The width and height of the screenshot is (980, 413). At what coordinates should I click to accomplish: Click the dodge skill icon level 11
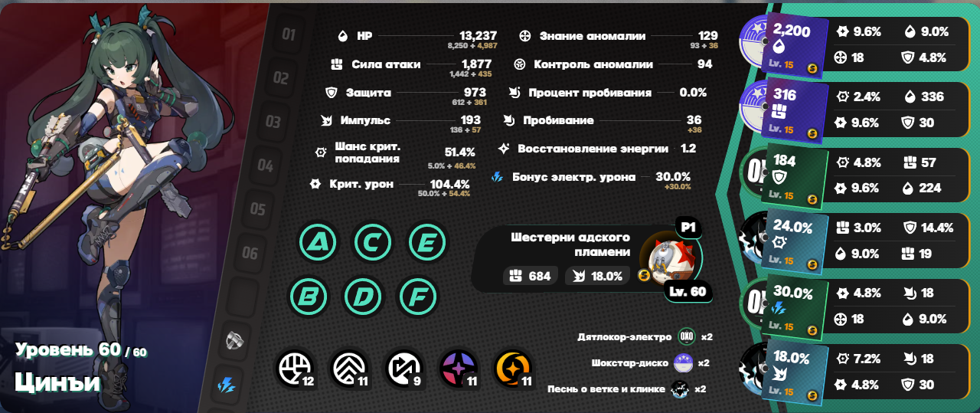(x=350, y=369)
